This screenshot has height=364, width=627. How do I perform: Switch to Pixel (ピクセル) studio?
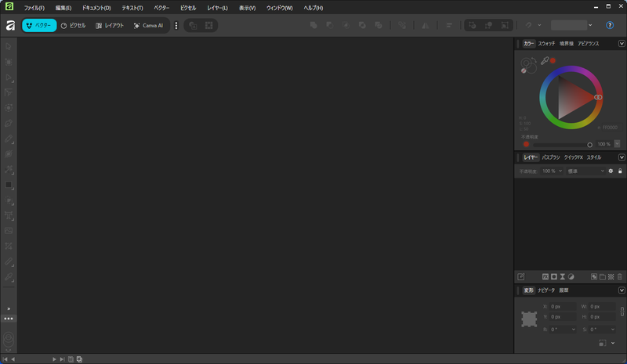click(73, 25)
